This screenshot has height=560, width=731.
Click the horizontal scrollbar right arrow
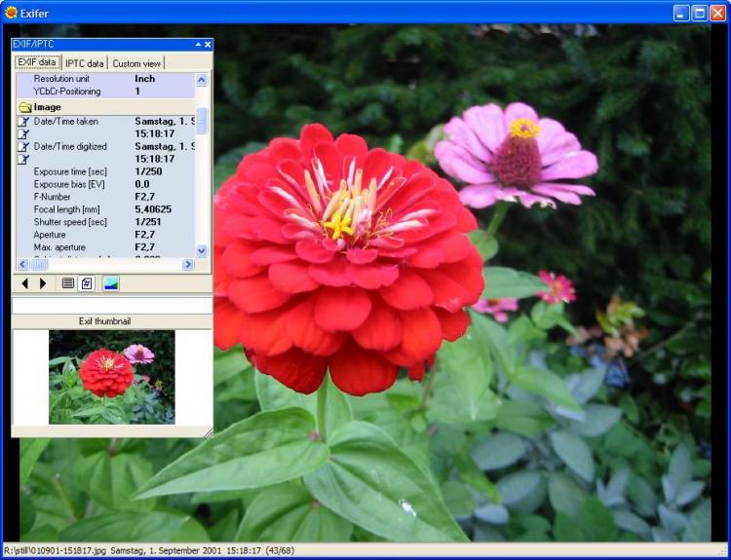(189, 264)
